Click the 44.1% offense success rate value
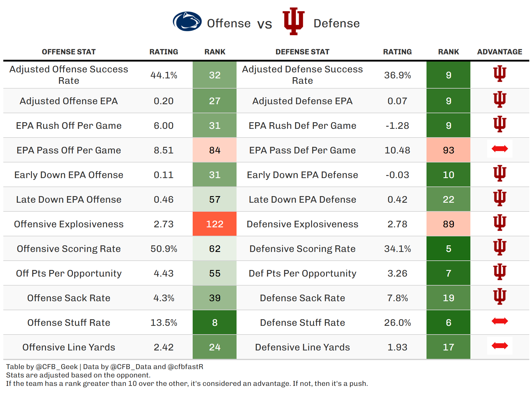This screenshot has width=532, height=394. point(164,75)
